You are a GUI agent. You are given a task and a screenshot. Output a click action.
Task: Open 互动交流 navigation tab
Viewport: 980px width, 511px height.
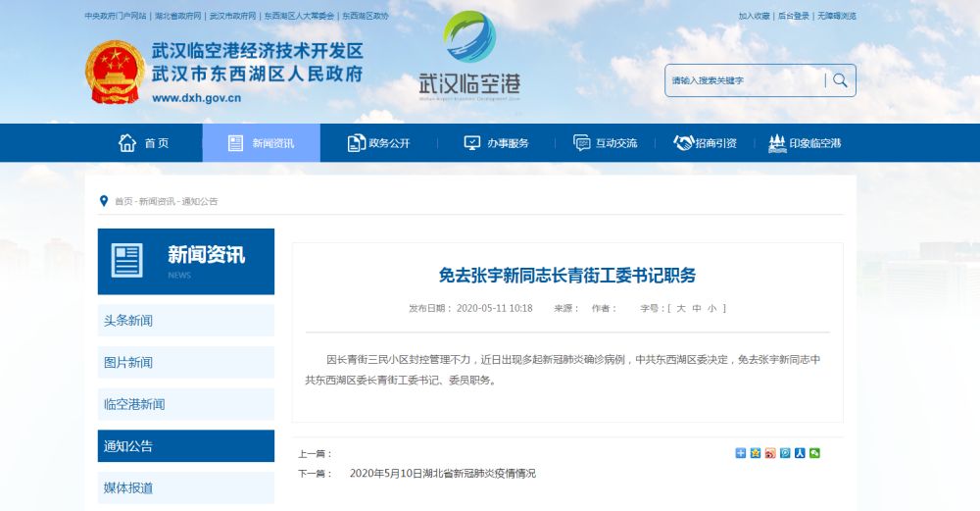point(606,143)
